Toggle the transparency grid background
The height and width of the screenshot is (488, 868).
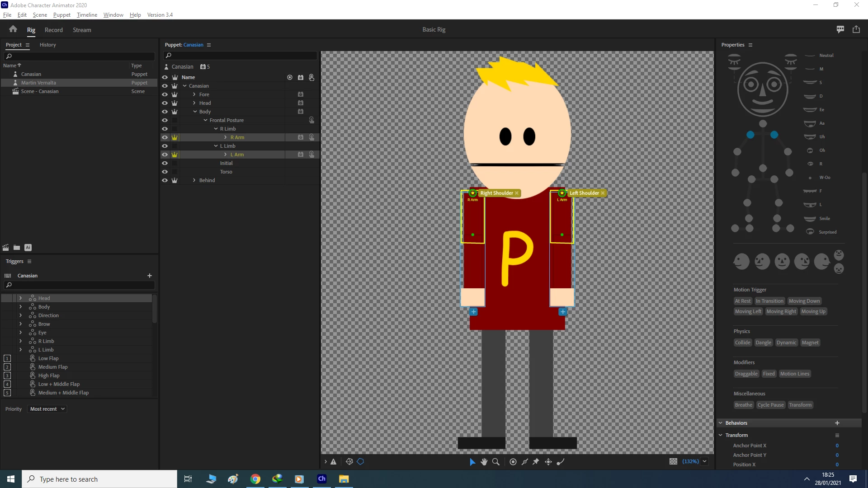point(673,461)
